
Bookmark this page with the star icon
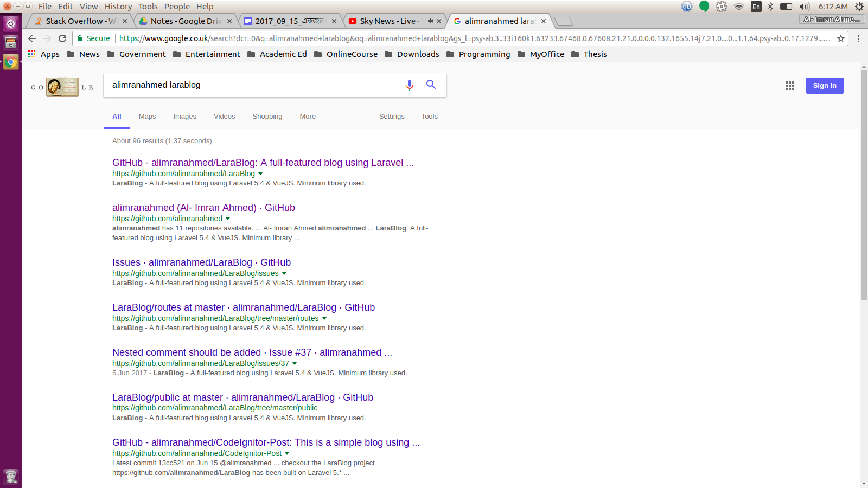841,38
